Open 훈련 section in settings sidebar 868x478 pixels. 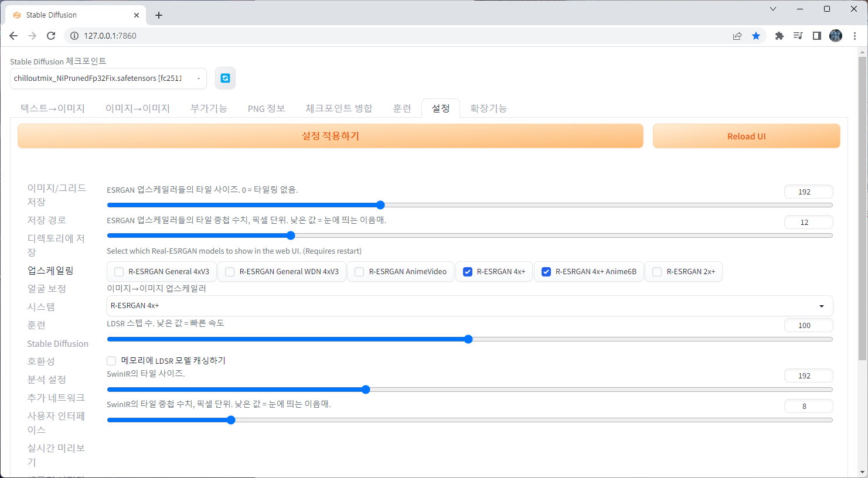click(36, 325)
